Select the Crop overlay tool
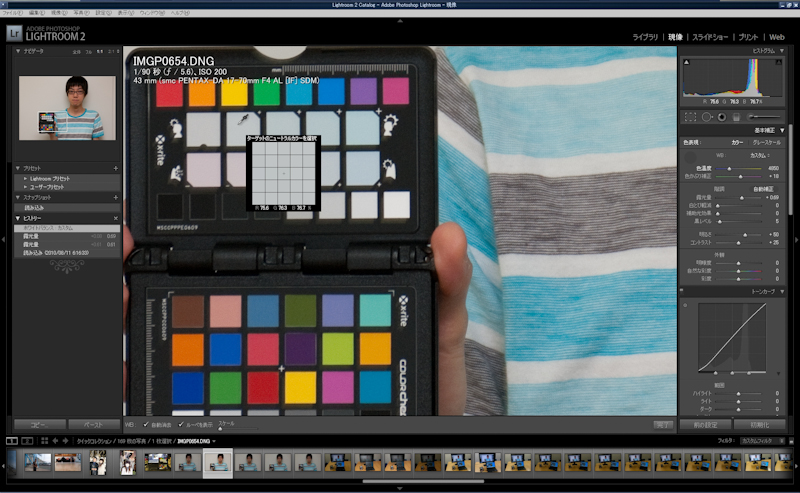Image resolution: width=800 pixels, height=493 pixels. click(690, 117)
